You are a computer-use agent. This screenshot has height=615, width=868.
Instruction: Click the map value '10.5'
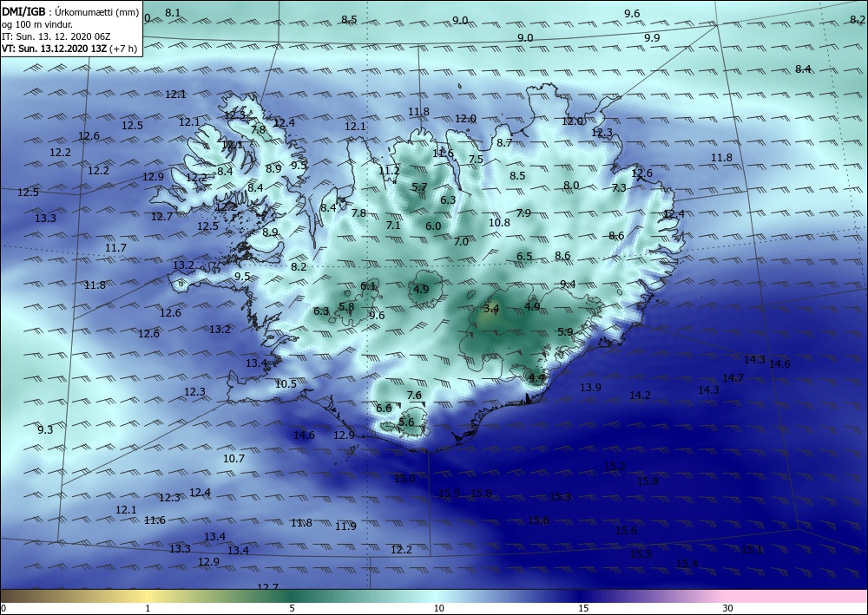286,383
